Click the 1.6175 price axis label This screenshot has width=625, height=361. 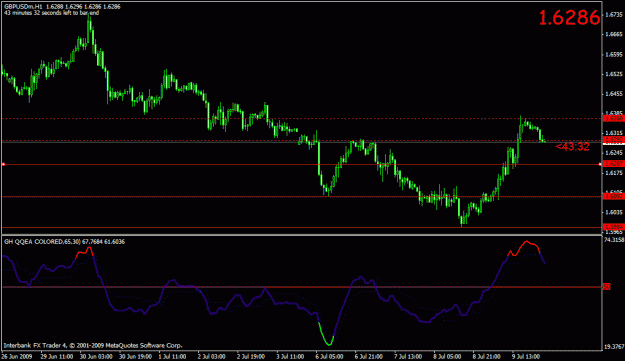pos(614,173)
